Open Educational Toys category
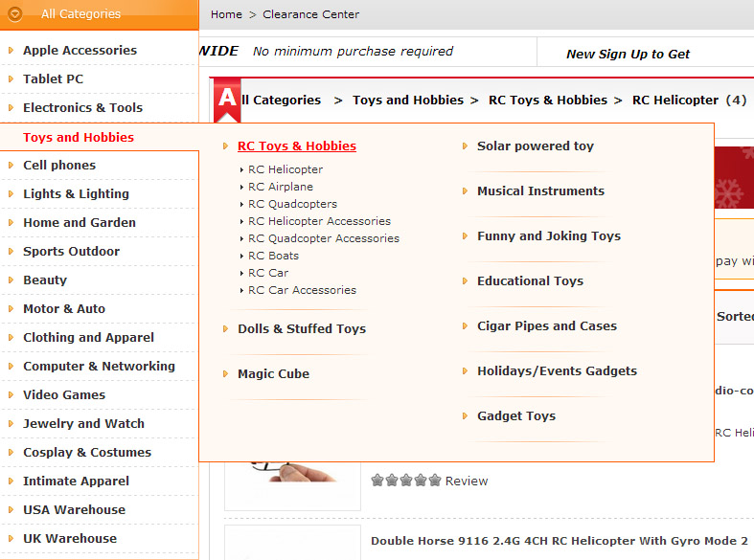The width and height of the screenshot is (754, 560). [530, 281]
